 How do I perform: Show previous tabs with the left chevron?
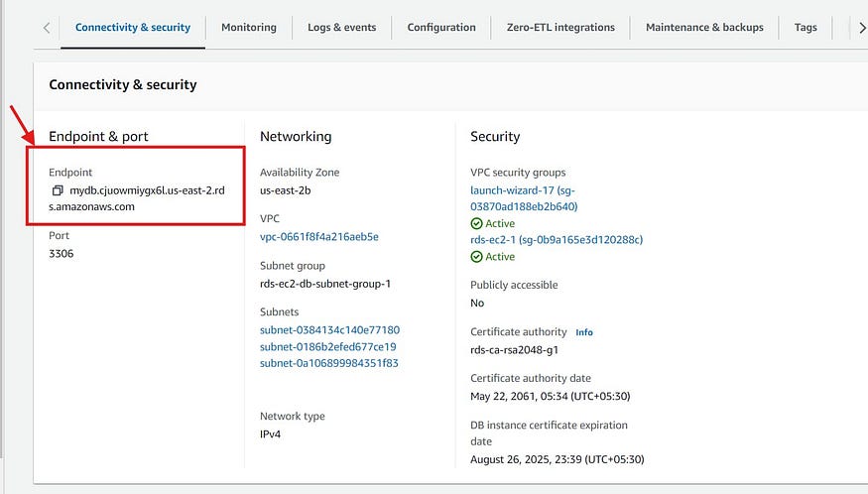click(x=47, y=28)
